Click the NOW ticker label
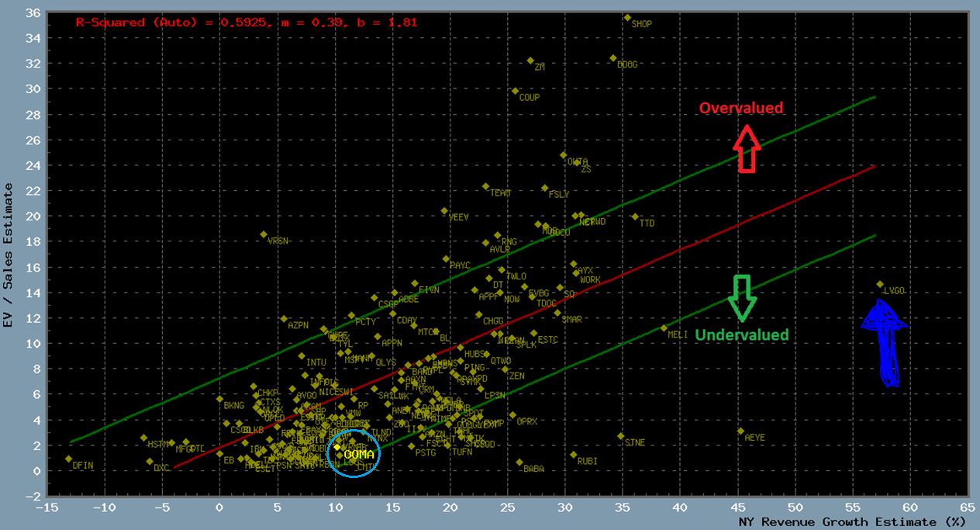Viewport: 980px width, 530px height. pyautogui.click(x=512, y=300)
